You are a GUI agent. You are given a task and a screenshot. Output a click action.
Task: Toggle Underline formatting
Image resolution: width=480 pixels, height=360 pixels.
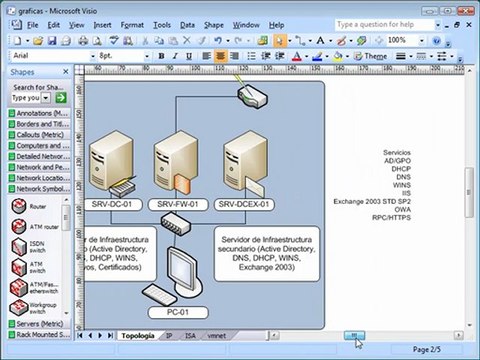pos(189,56)
